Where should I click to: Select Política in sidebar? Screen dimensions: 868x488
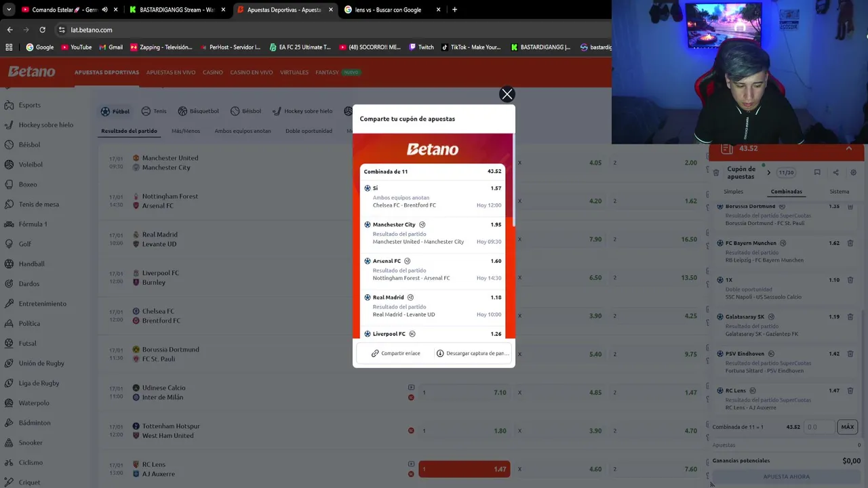point(29,323)
